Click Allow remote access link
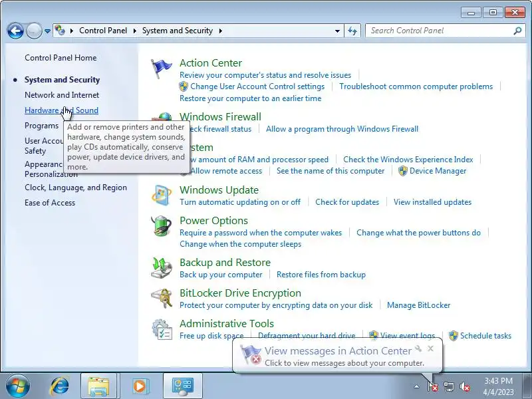The width and height of the screenshot is (532, 399). (x=226, y=171)
